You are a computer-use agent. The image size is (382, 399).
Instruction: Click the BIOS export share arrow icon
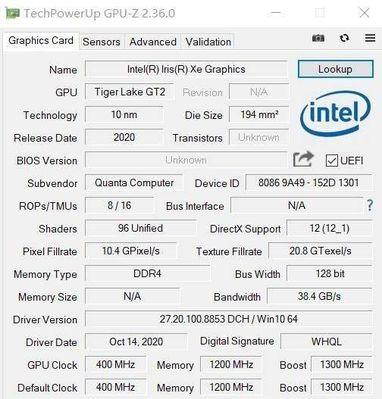point(303,159)
